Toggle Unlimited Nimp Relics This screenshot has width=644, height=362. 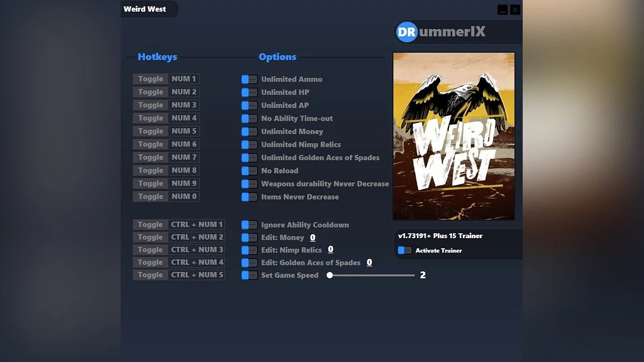[249, 145]
